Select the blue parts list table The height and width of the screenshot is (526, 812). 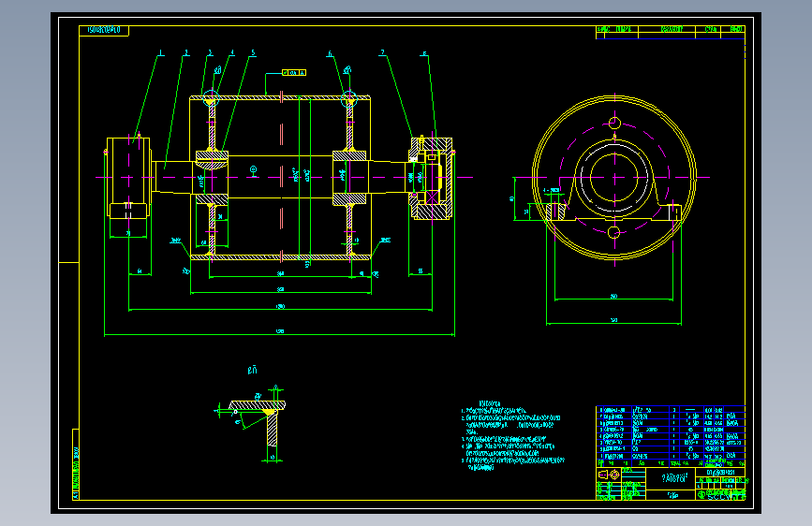[x=671, y=436]
